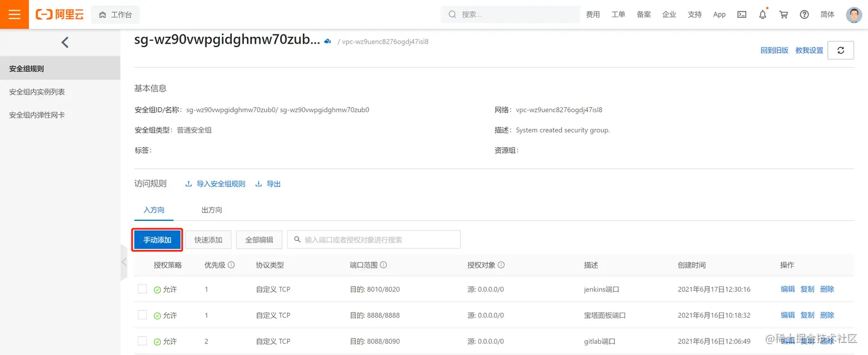Open the 工作台 console home

tap(115, 14)
